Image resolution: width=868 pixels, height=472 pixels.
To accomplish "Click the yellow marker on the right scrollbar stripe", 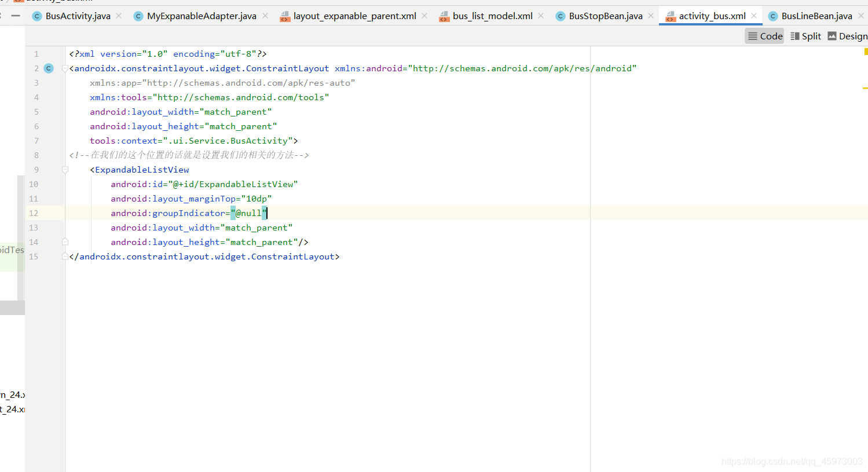I will [x=865, y=88].
